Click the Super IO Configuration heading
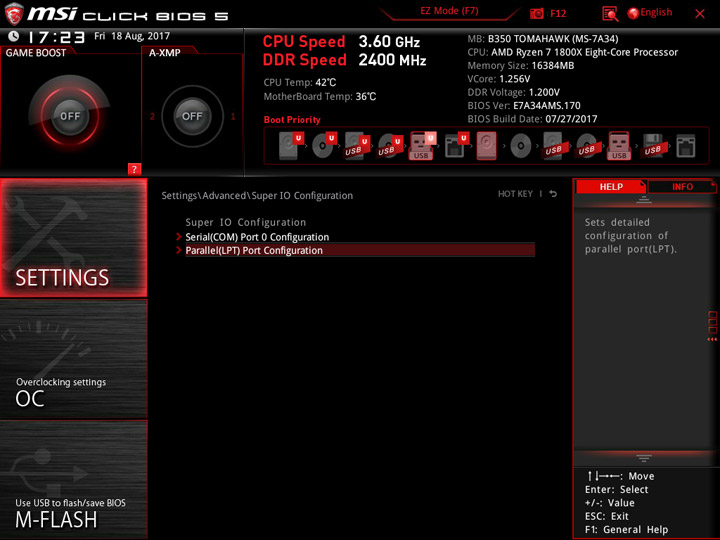The image size is (720, 540). click(x=246, y=222)
